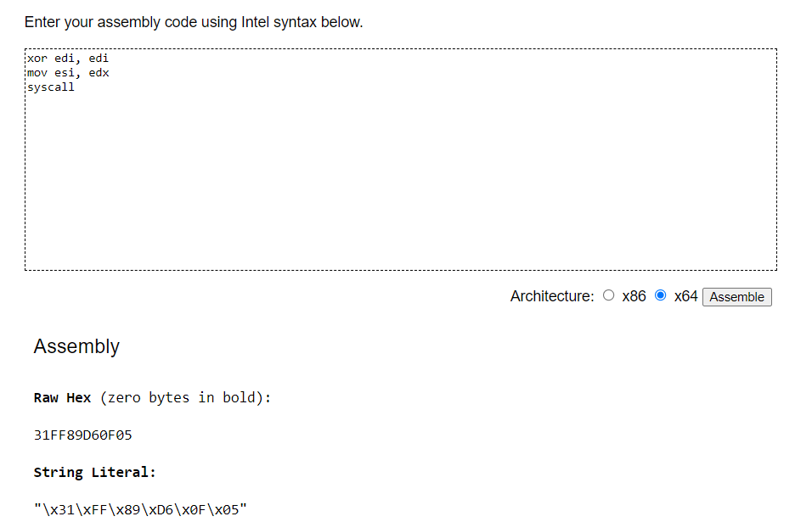Image resolution: width=812 pixels, height=522 pixels.
Task: Click the "Architecture:" label
Action: (x=552, y=296)
